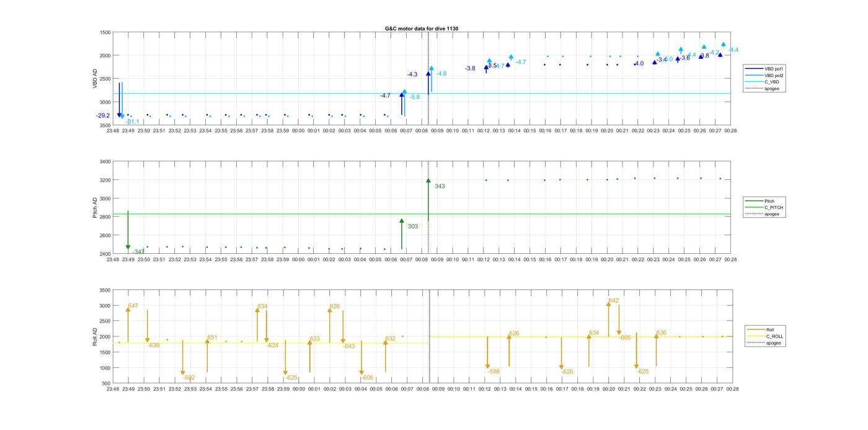Select 'VBD pot1' in the top legend
Screen dimensions: 868x430
pyautogui.click(x=774, y=69)
